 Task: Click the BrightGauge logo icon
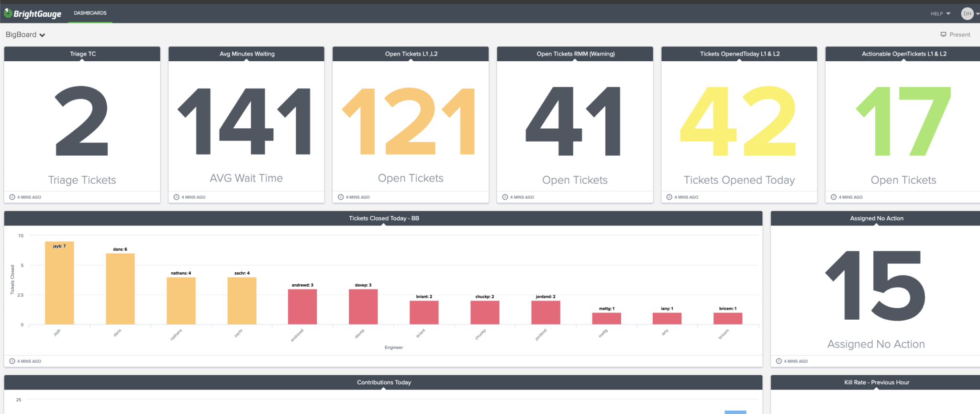[x=8, y=13]
